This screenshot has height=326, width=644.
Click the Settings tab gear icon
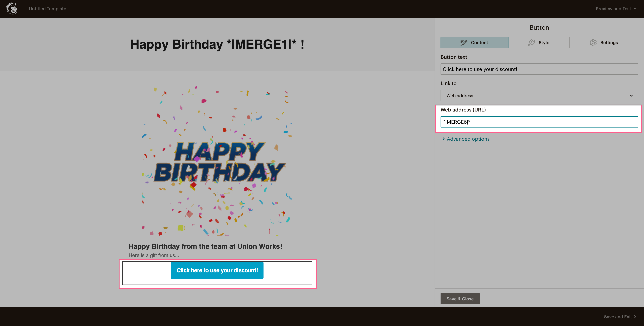[x=593, y=43]
